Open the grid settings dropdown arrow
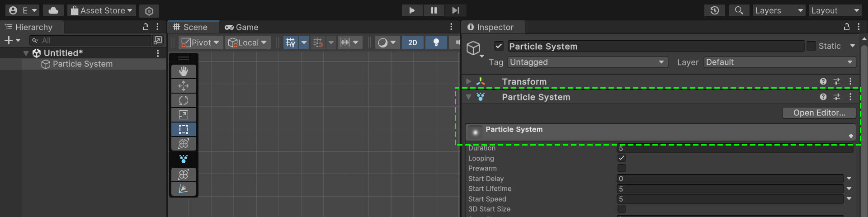 [x=304, y=42]
